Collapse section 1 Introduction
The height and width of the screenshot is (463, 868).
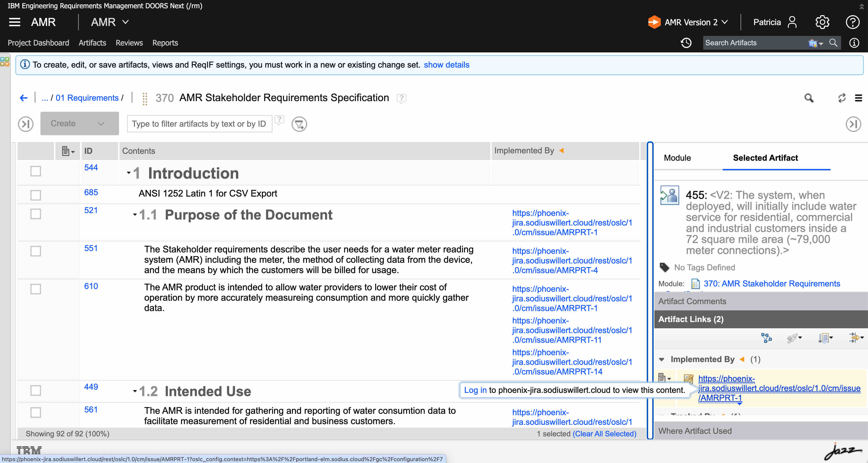129,173
